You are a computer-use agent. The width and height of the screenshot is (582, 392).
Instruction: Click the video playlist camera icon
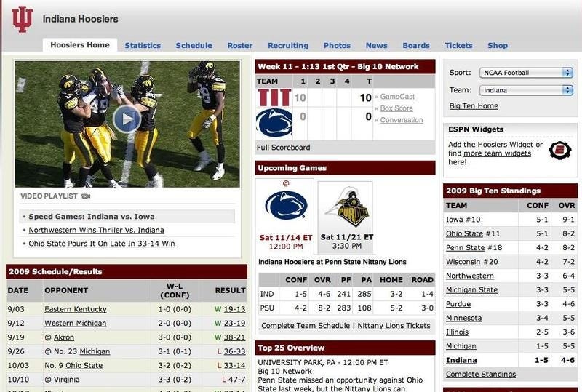coord(86,196)
